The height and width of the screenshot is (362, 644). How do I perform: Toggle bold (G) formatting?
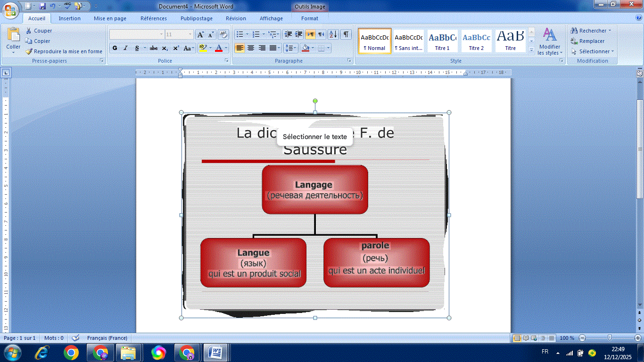click(115, 48)
